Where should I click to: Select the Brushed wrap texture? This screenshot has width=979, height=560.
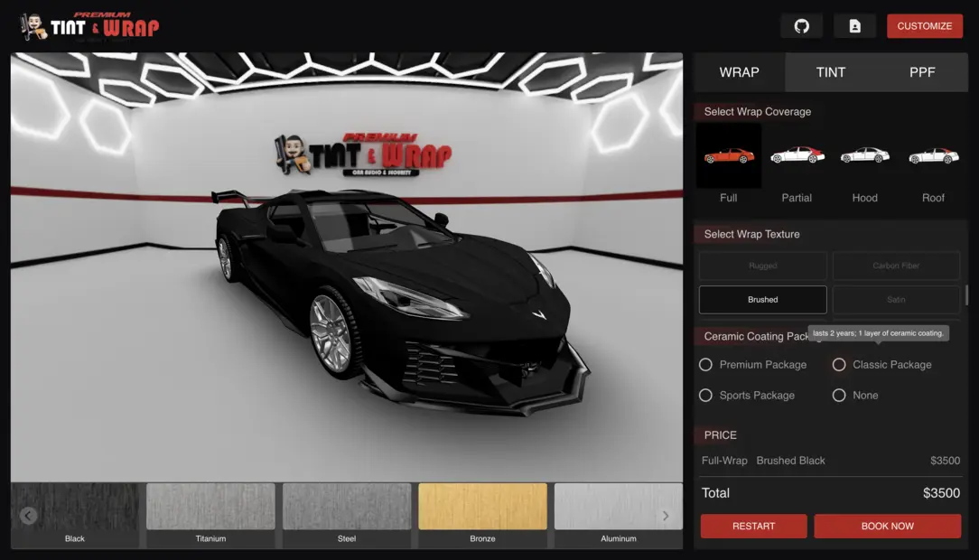[762, 300]
